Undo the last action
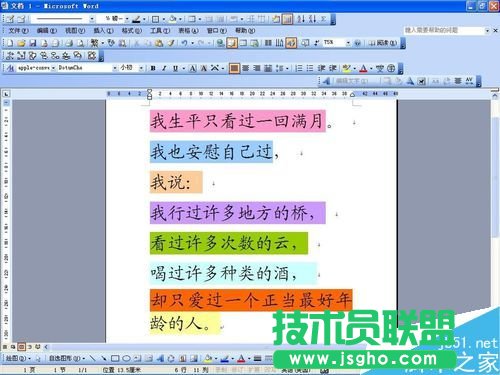This screenshot has width=500, height=375. pos(184,43)
